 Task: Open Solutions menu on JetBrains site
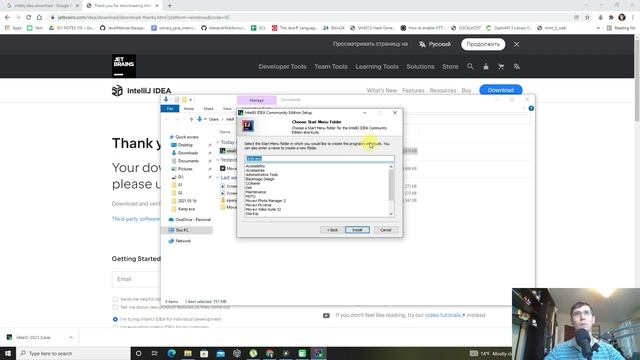420,67
